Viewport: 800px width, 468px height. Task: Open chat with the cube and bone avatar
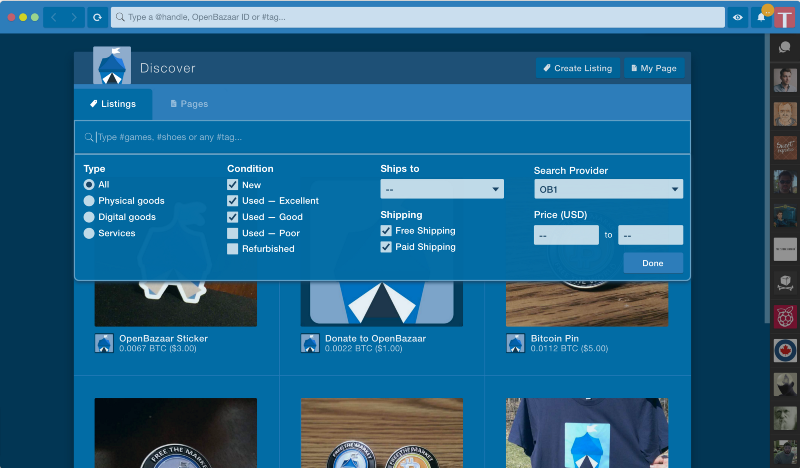785,283
